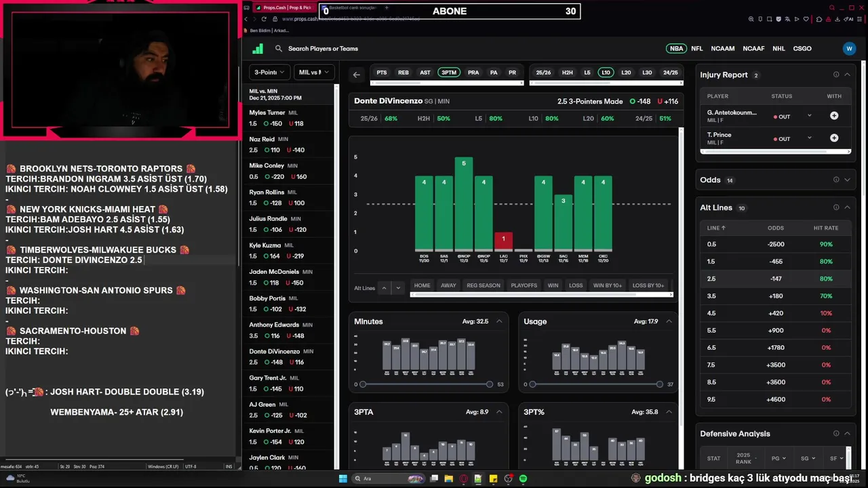Select Anthony Edwards in the player list
The width and height of the screenshot is (868, 488).
(x=289, y=330)
